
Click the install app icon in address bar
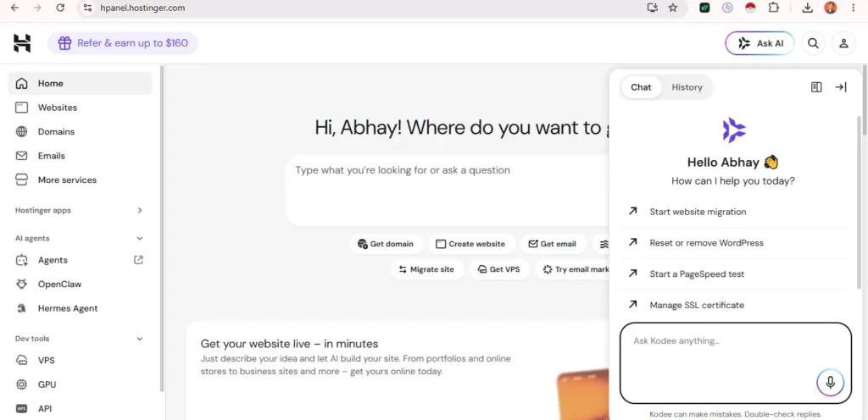pos(652,8)
